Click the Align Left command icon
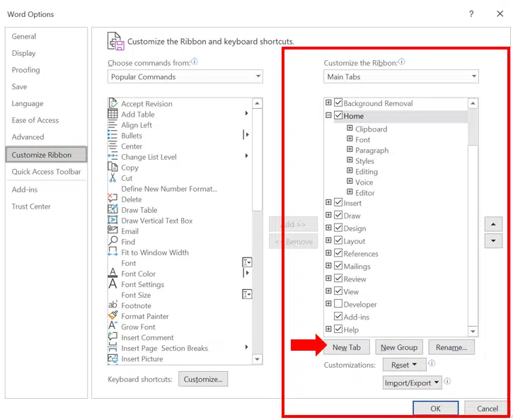Screen dimensions: 513x420 [x=113, y=124]
